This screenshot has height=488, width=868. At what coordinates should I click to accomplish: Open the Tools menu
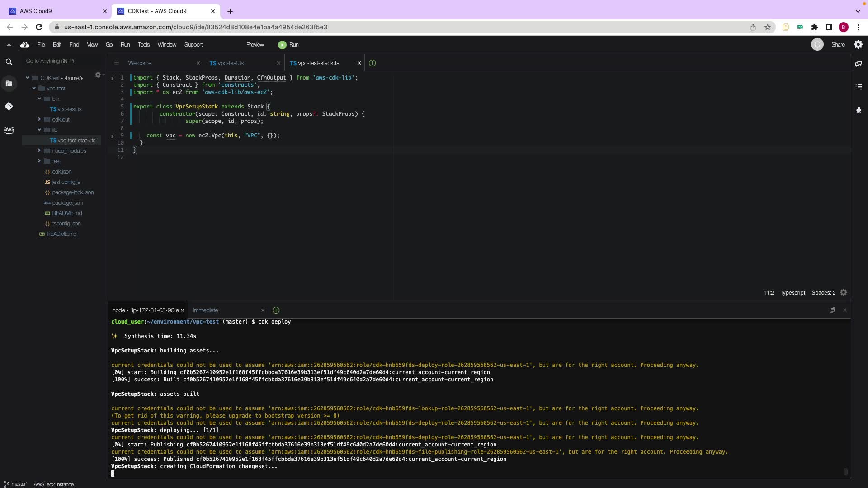click(143, 45)
